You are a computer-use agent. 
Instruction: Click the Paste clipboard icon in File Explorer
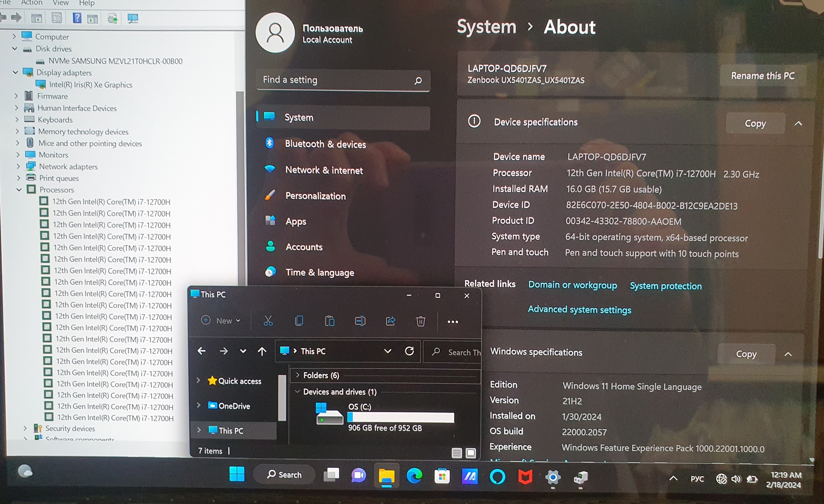[x=330, y=321]
